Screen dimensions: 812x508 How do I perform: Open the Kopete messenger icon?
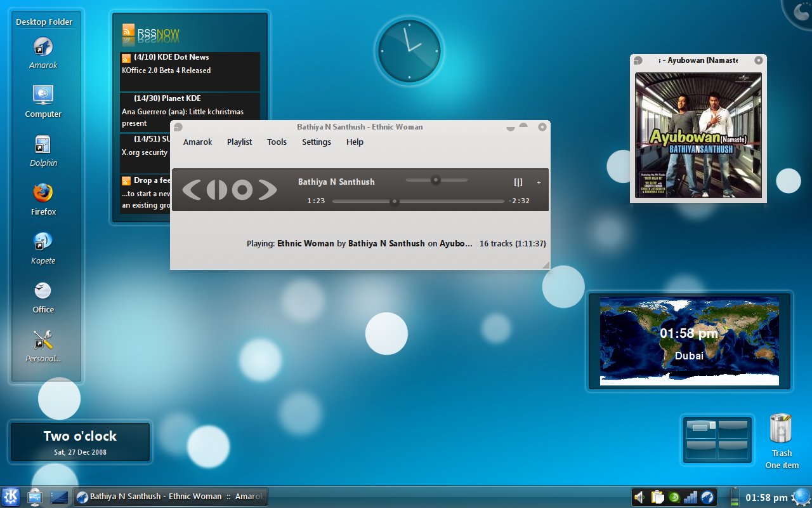[x=43, y=241]
